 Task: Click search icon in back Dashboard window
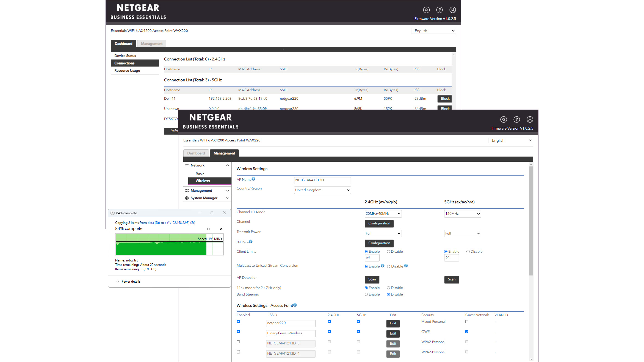point(426,10)
